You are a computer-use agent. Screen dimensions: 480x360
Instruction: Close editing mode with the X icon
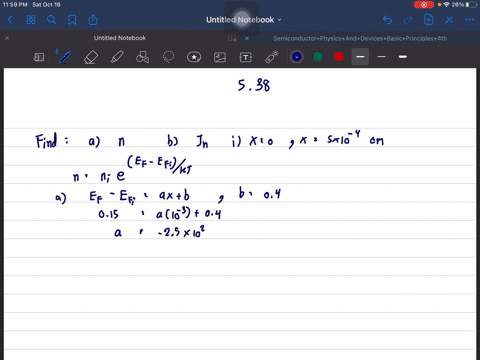[x=449, y=20]
